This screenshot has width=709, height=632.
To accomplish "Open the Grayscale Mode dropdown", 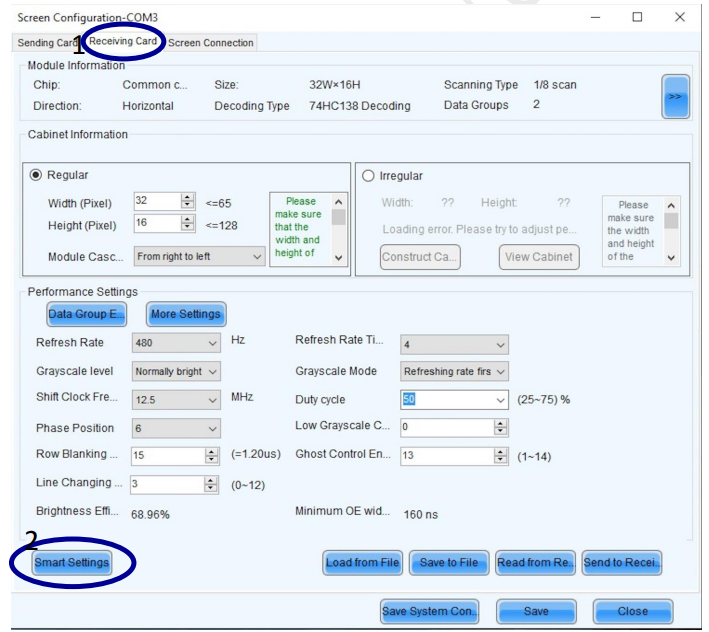I will click(x=454, y=372).
